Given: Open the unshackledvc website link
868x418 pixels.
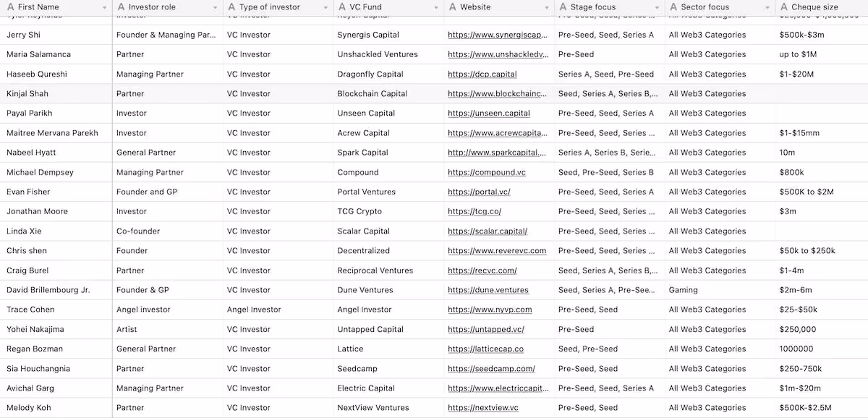Looking at the screenshot, I should pos(497,54).
